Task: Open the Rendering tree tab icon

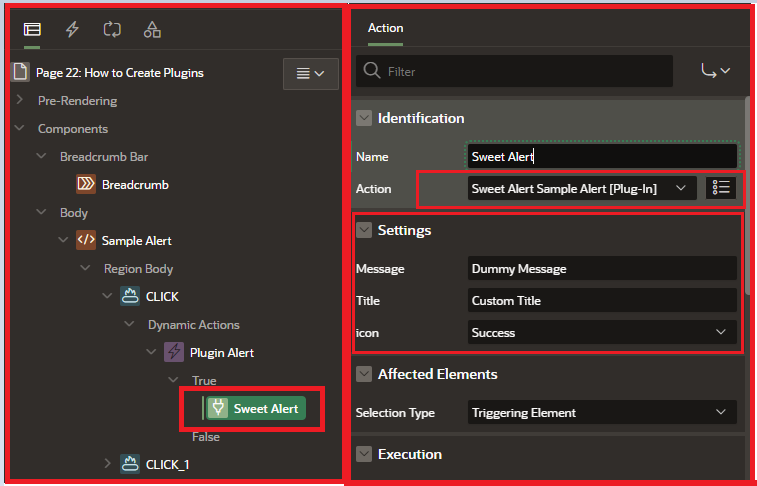Action: click(x=33, y=29)
